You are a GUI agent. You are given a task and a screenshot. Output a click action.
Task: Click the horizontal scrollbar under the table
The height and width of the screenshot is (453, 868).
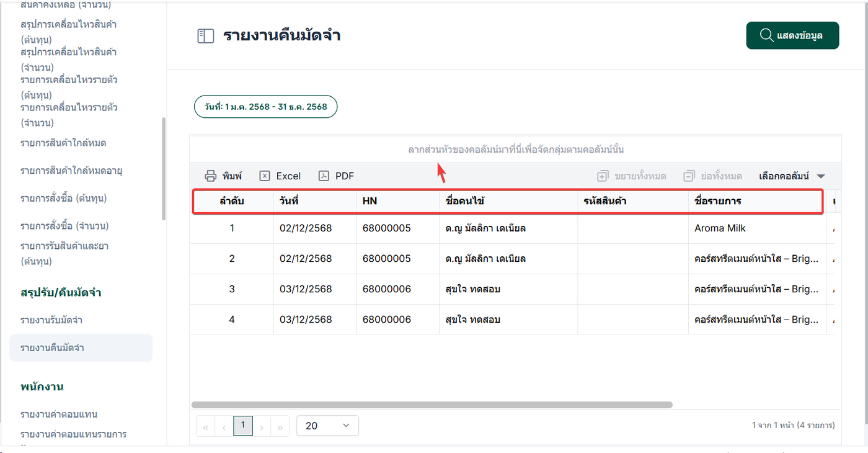point(432,405)
